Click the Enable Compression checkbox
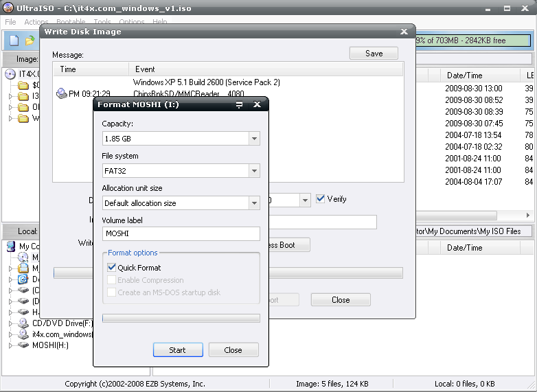 [112, 280]
